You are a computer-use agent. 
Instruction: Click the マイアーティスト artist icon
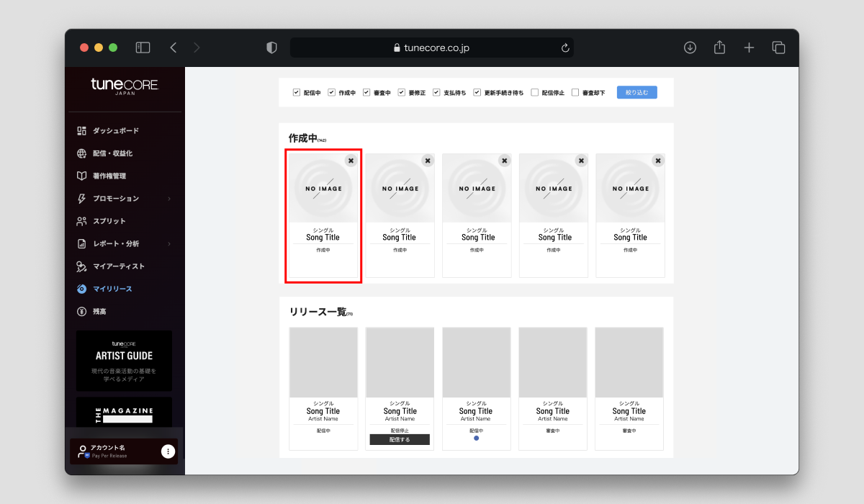pyautogui.click(x=82, y=266)
